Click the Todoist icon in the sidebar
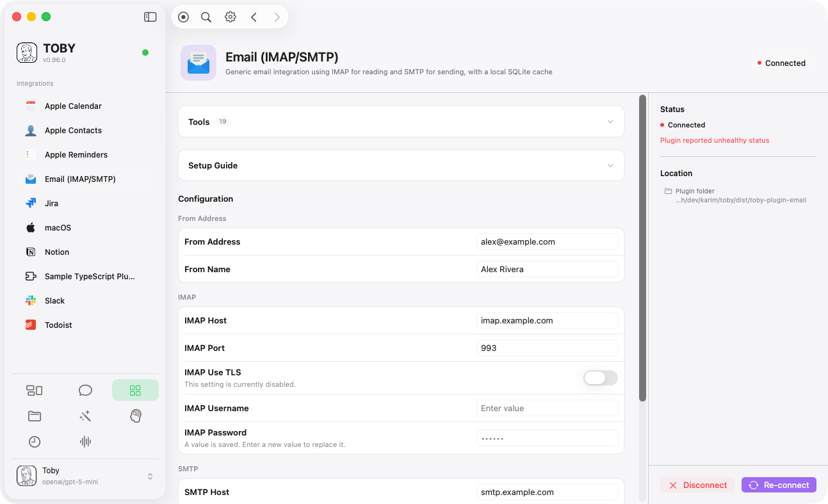Screen dimensions: 828x504 (x=31, y=325)
